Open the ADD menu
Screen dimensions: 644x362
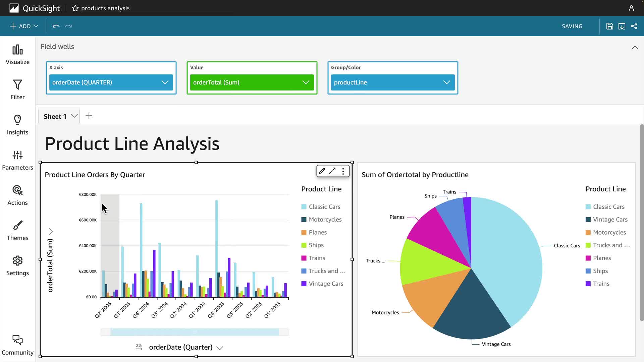click(24, 26)
